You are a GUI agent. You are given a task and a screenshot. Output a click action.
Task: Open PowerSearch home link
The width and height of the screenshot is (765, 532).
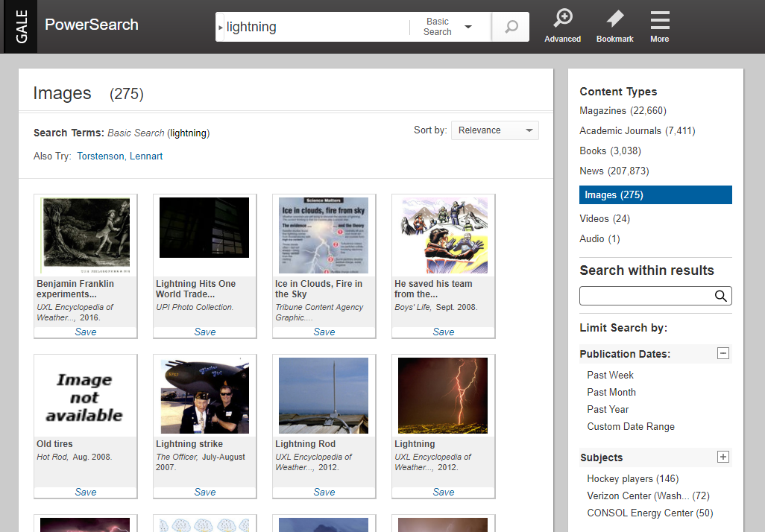pyautogui.click(x=92, y=25)
